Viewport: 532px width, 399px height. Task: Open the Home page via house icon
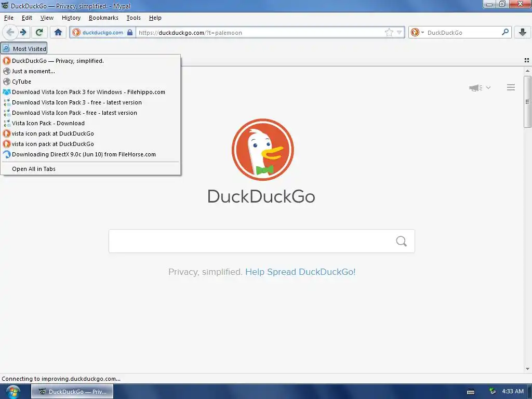58,32
